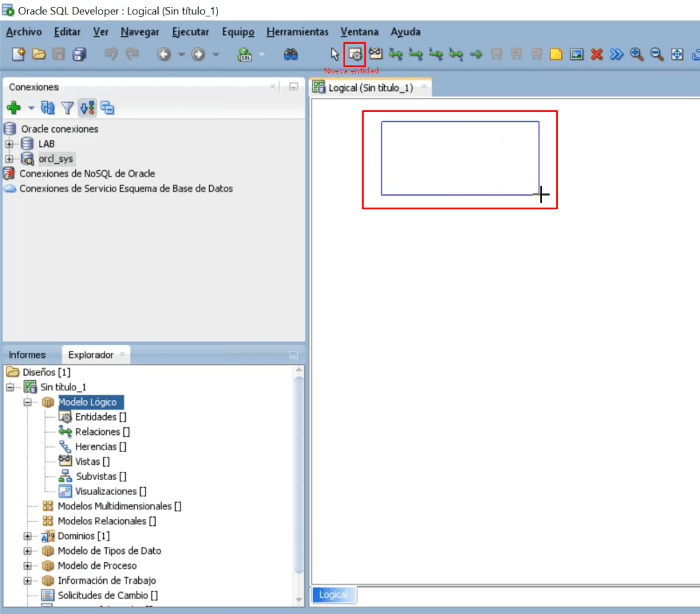Click the filter funnel icon in Conexiones
Screen dimensions: 700x614
point(68,107)
